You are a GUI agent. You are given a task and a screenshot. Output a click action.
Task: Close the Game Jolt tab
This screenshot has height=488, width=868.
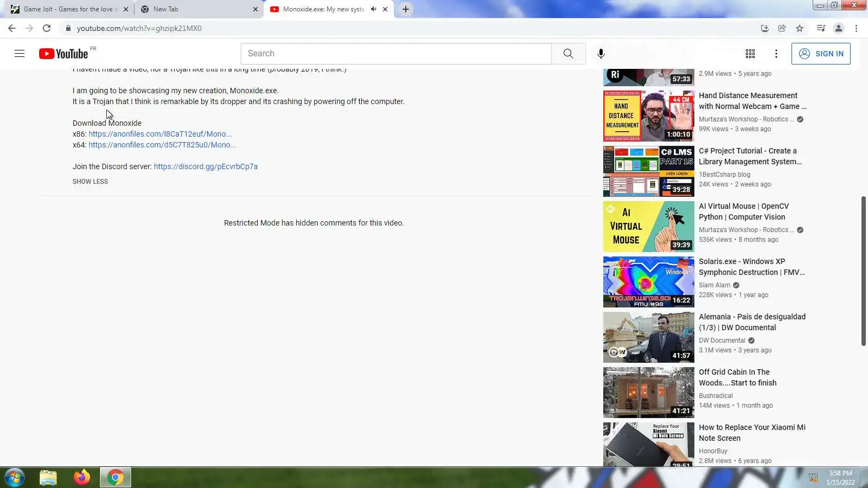[126, 9]
